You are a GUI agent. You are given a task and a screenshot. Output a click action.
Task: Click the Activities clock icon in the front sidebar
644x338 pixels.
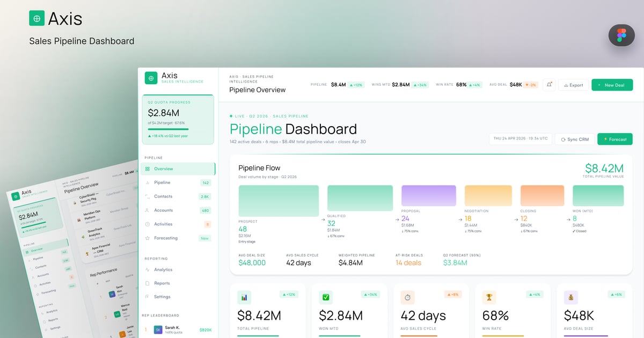[148, 224]
